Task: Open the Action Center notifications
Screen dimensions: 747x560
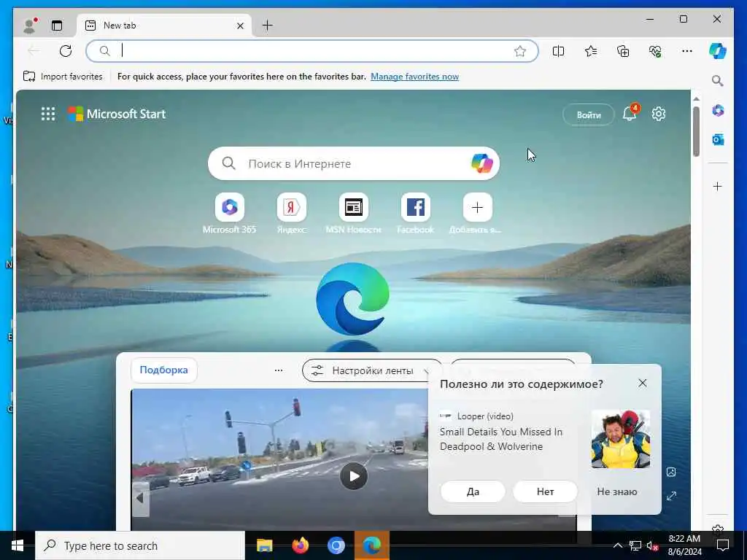Action: (x=723, y=545)
